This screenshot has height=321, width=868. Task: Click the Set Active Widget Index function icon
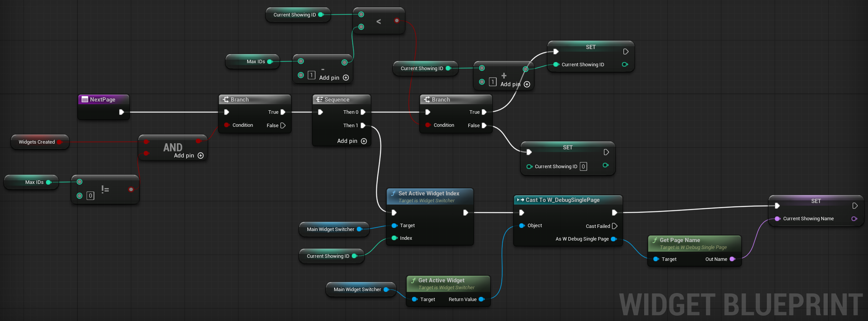pos(393,194)
